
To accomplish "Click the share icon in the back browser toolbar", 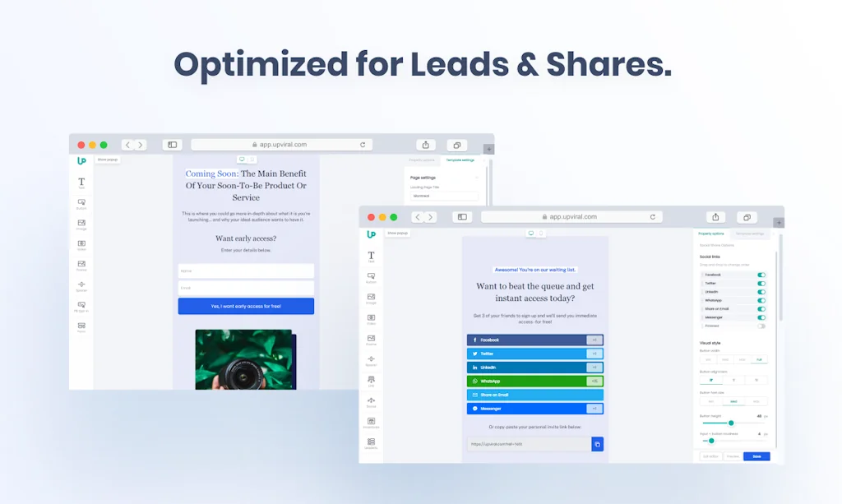I will point(425,145).
